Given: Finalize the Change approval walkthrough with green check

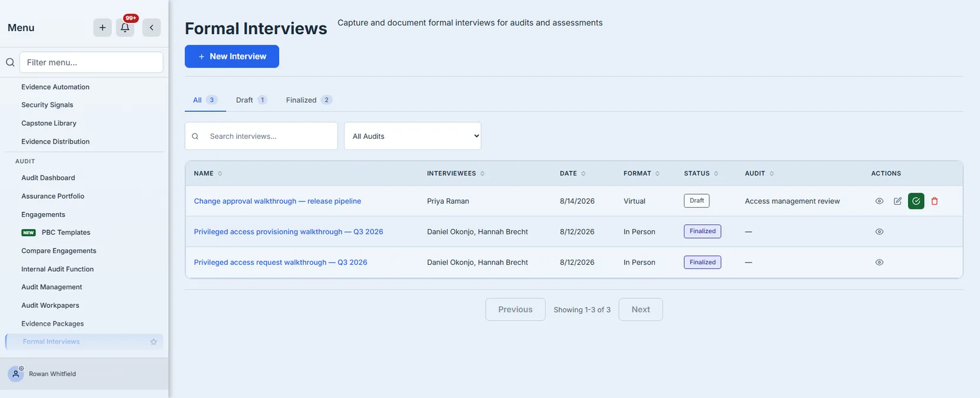Looking at the screenshot, I should [916, 201].
